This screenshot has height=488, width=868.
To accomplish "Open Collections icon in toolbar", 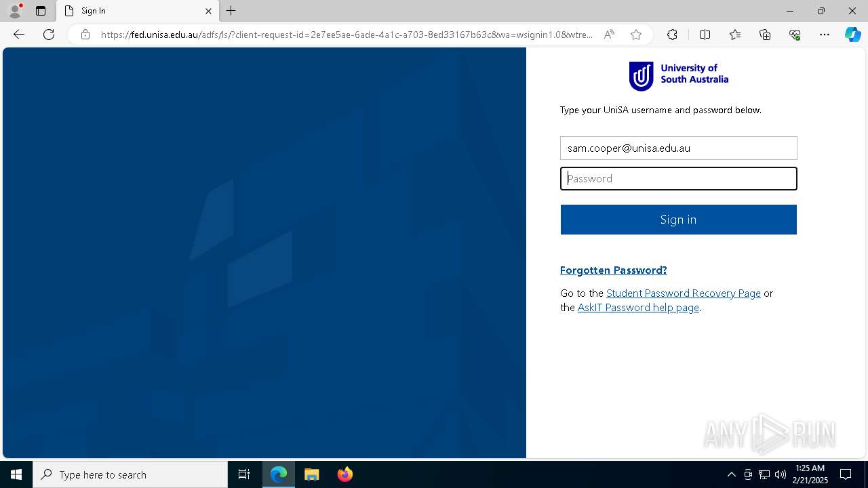I will [765, 35].
